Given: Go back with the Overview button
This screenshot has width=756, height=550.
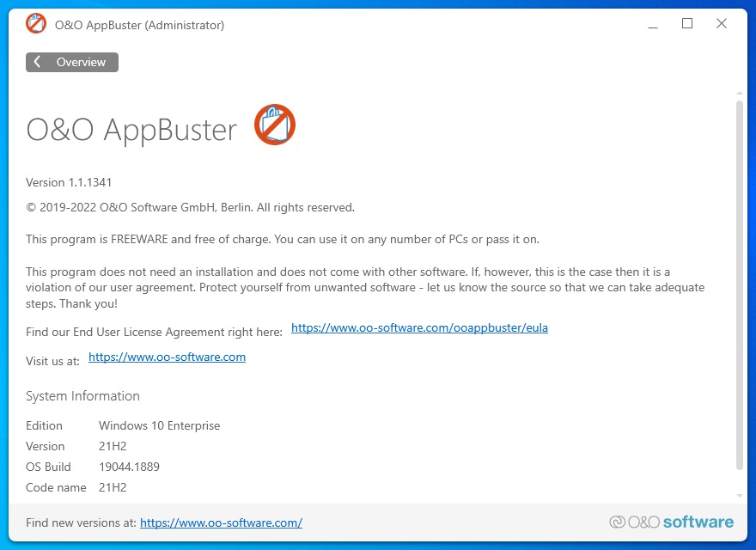Looking at the screenshot, I should click(x=72, y=62).
